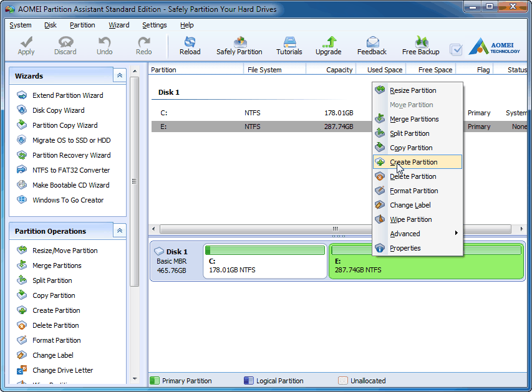Select Copy Partition from context menu
Screen dimensions: 532x392
(417, 148)
